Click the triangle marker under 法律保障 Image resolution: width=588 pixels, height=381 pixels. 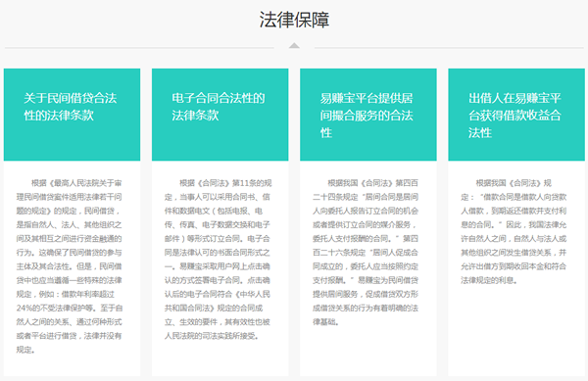(x=294, y=46)
